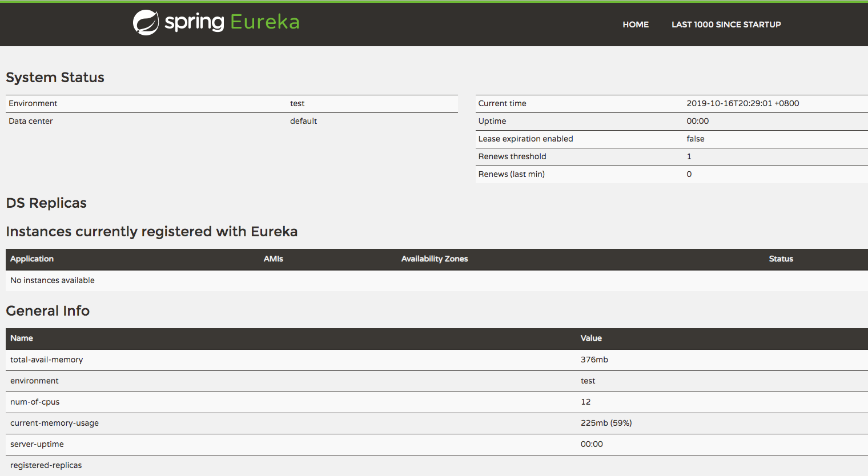Select the 'false' lease expiration value
Screen dimensions: 868x476
(x=695, y=139)
